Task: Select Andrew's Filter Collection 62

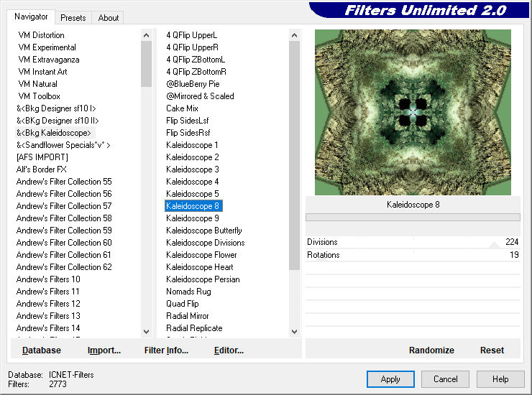Action: (x=64, y=267)
